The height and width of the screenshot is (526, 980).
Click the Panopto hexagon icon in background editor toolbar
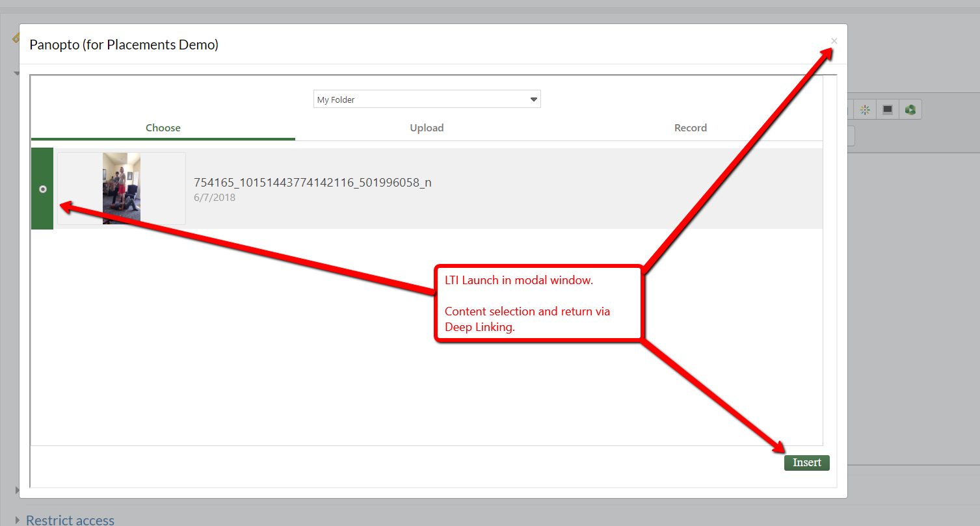click(x=910, y=110)
